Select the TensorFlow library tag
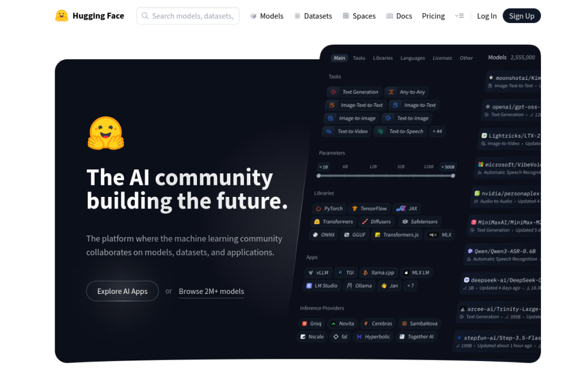Viewport: 588px width, 376px height. point(369,209)
